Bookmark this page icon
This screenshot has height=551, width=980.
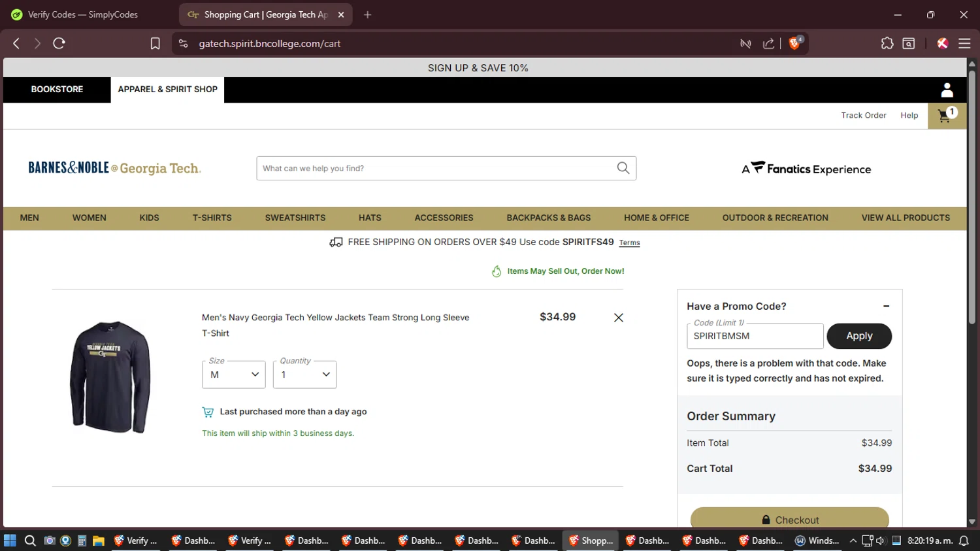click(x=155, y=44)
